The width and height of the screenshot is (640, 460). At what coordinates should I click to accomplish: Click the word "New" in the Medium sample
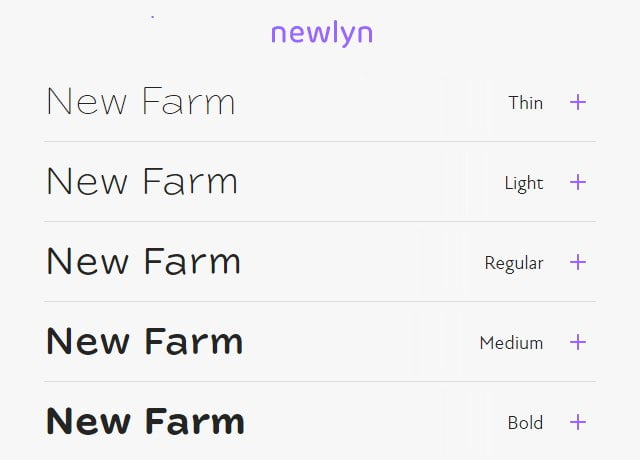coord(87,342)
